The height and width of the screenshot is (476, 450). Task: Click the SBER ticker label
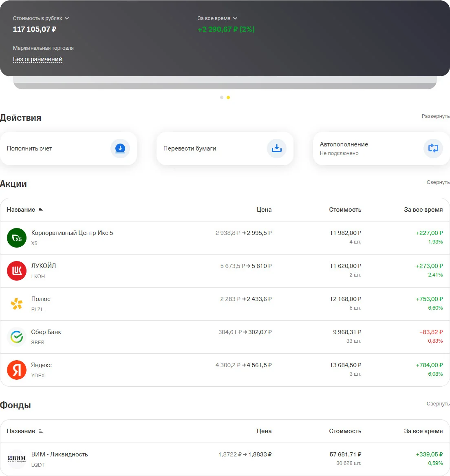pyautogui.click(x=37, y=343)
